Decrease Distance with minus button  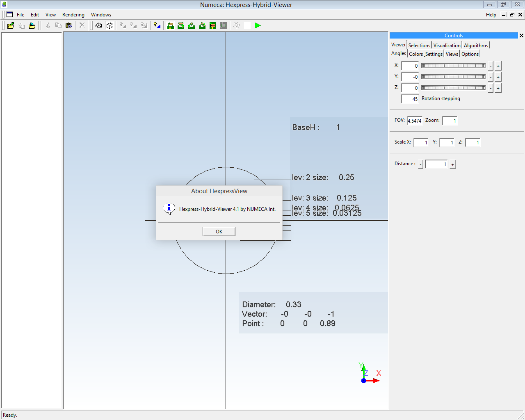click(x=420, y=164)
